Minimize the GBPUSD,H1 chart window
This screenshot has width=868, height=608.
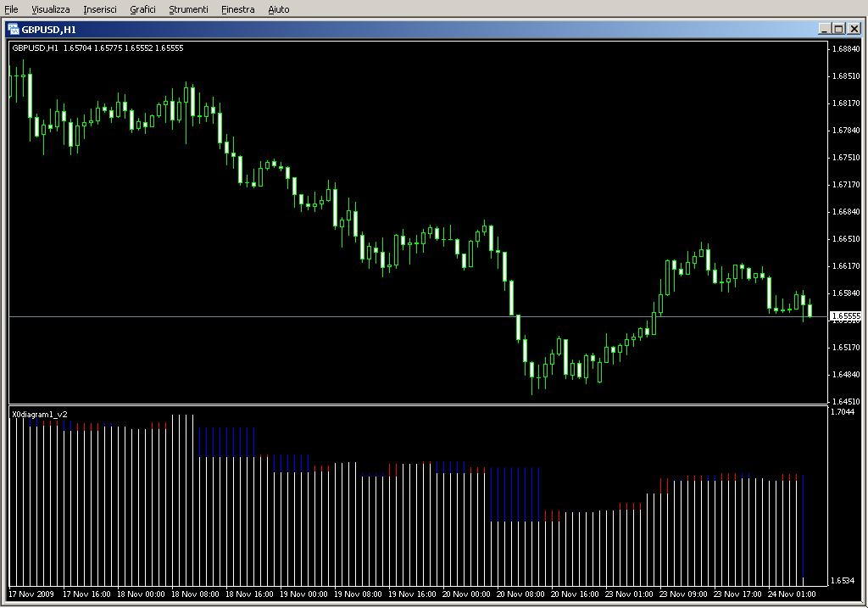[x=824, y=29]
